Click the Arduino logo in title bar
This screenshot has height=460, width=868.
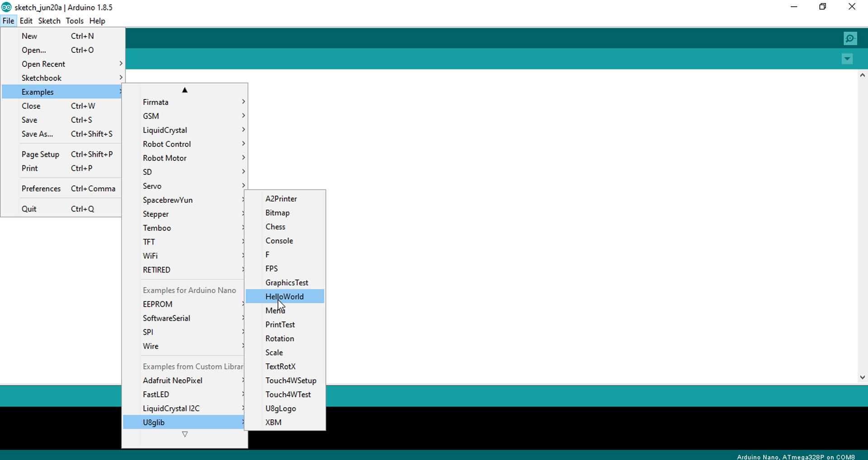6,7
